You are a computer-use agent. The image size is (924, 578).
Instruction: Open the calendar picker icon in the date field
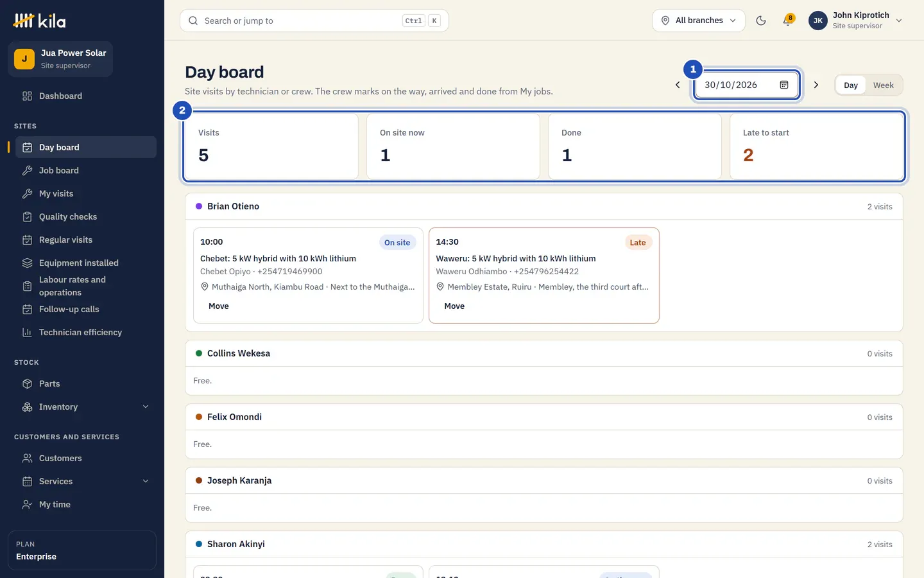pos(784,85)
